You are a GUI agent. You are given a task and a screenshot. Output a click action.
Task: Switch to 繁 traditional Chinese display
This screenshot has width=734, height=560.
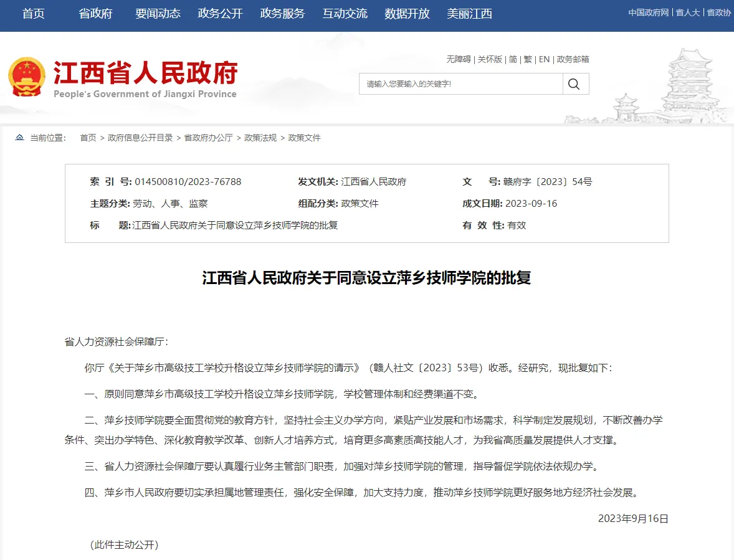[x=527, y=60]
